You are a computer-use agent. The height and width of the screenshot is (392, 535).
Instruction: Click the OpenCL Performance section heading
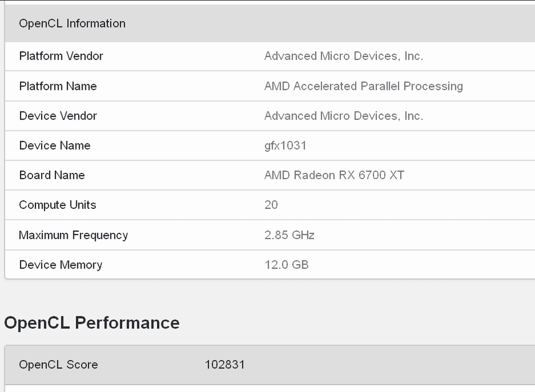tap(92, 323)
